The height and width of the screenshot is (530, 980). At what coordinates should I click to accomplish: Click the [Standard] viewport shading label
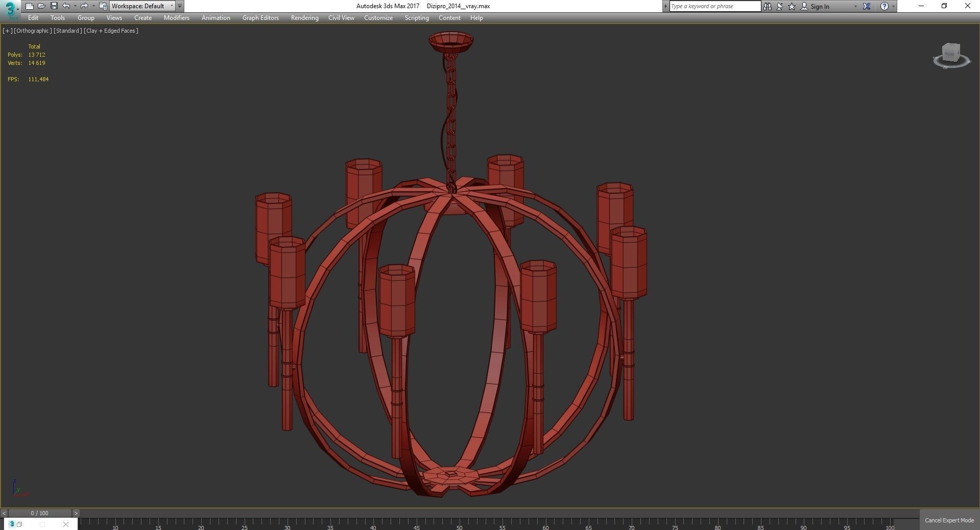68,31
